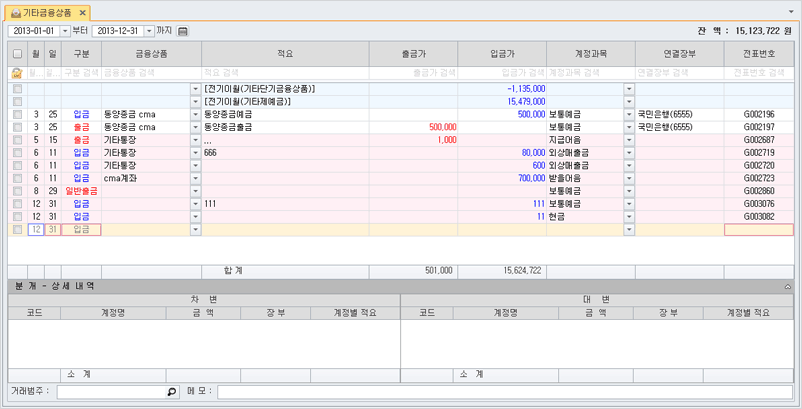Check the row checkbox for G002197
Image resolution: width=802 pixels, height=409 pixels.
[17, 127]
